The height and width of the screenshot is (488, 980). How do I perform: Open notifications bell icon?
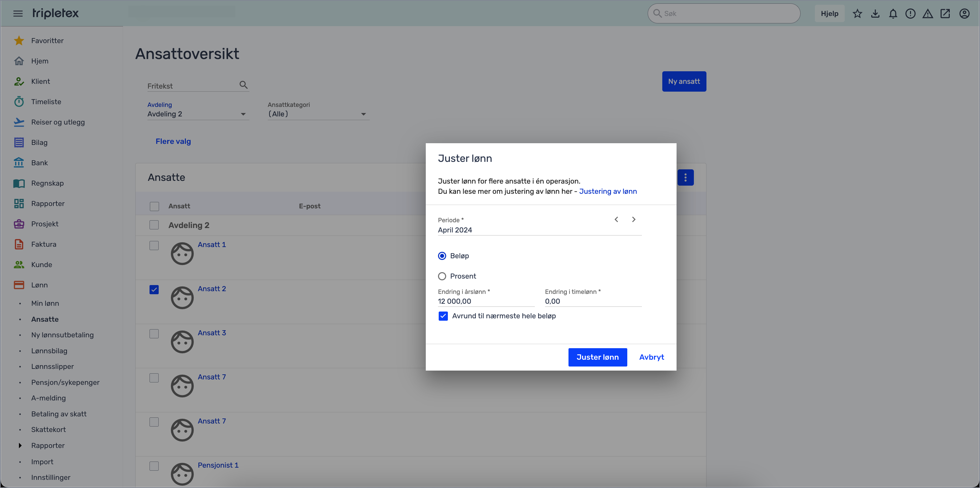pyautogui.click(x=893, y=14)
